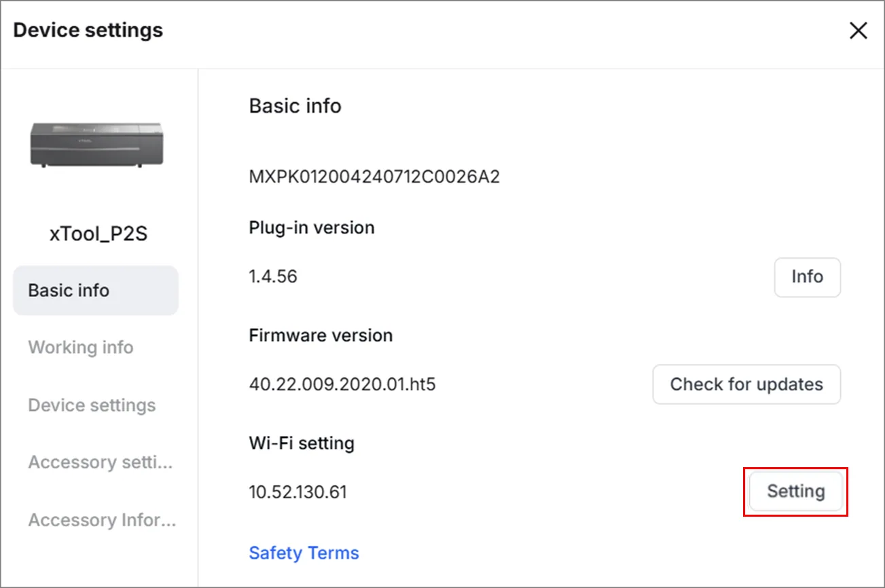Click the Info button for plug-in version
Viewport: 885px width, 588px height.
(x=807, y=277)
